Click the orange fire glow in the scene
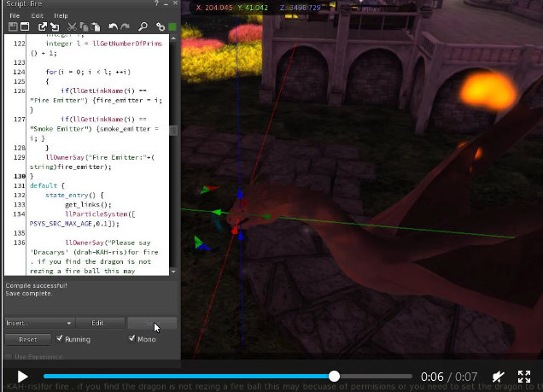Viewport: 543px width, 392px height. (488, 91)
